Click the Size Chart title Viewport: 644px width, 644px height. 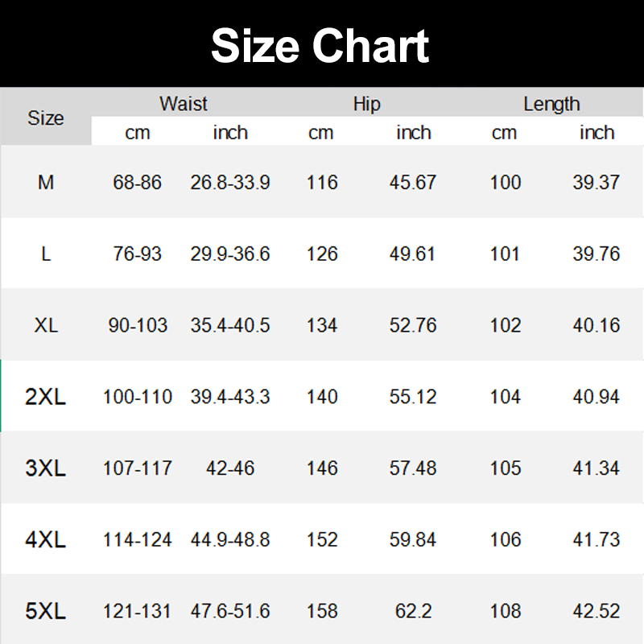tap(320, 46)
